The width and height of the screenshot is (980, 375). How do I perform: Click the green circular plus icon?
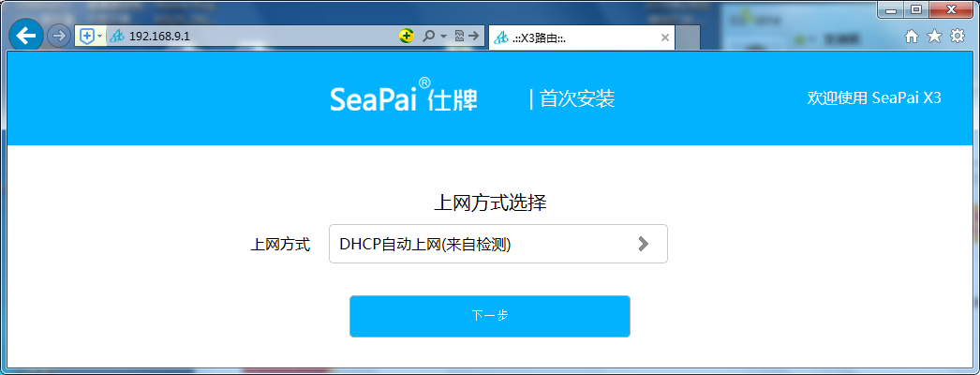click(407, 37)
